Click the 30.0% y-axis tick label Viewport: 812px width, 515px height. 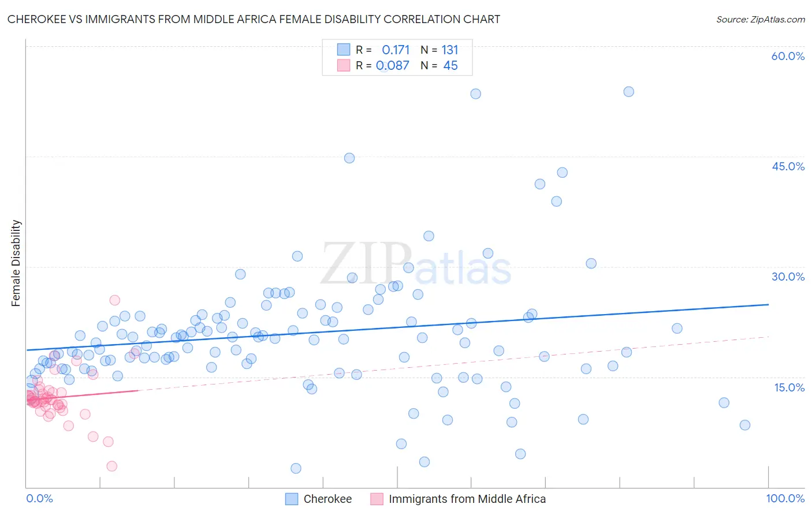click(788, 277)
